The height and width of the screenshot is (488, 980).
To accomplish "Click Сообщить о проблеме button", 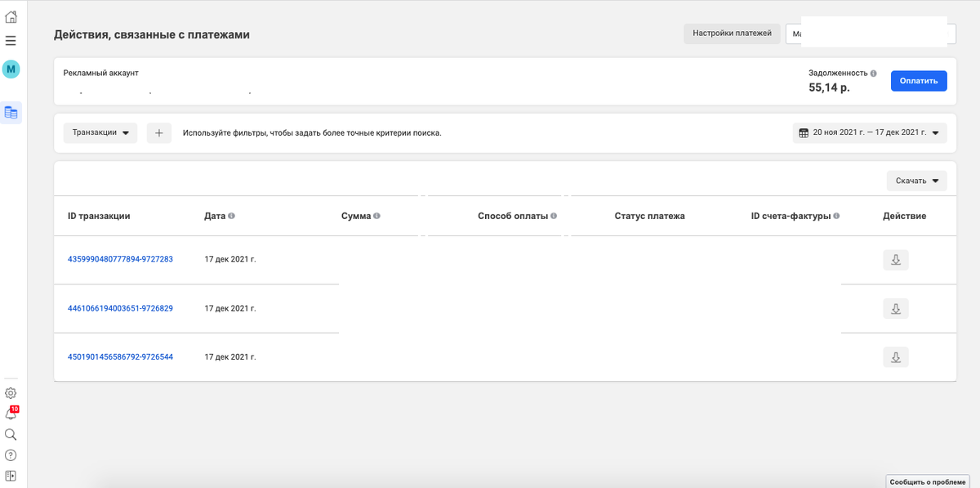I will tap(929, 481).
